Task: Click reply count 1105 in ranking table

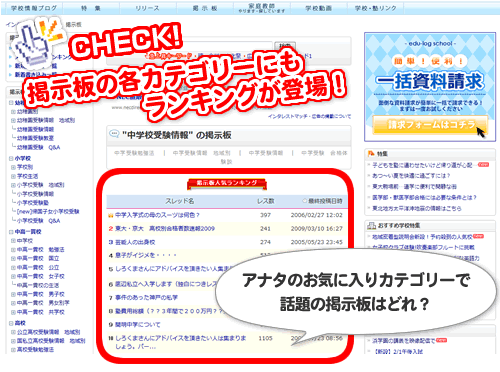Action: (x=265, y=338)
